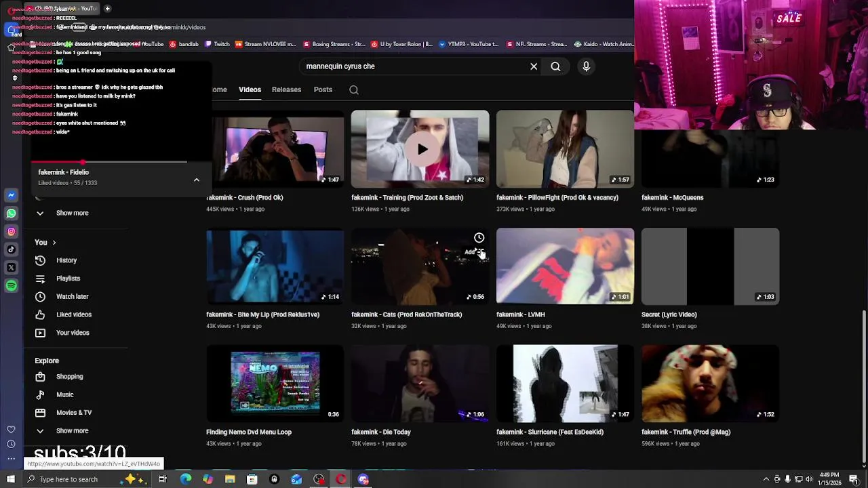The image size is (868, 488).
Task: Open Microsoft Store from the taskbar
Action: pos(252,479)
